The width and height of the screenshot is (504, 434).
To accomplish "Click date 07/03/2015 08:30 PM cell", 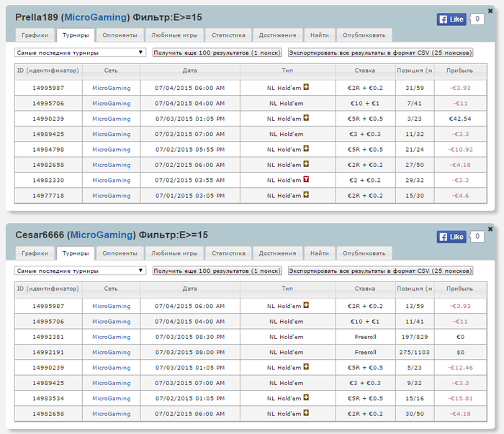I will coord(190,337).
